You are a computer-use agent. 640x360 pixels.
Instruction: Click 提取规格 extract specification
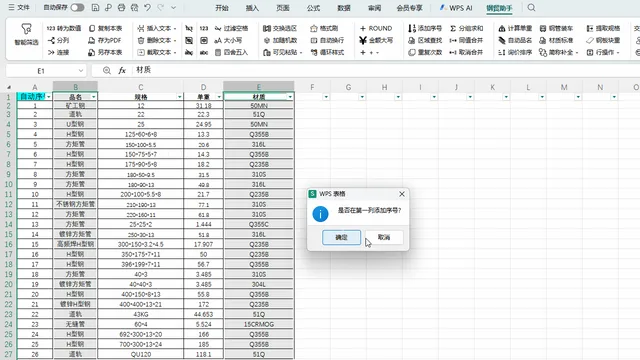pyautogui.click(x=603, y=28)
